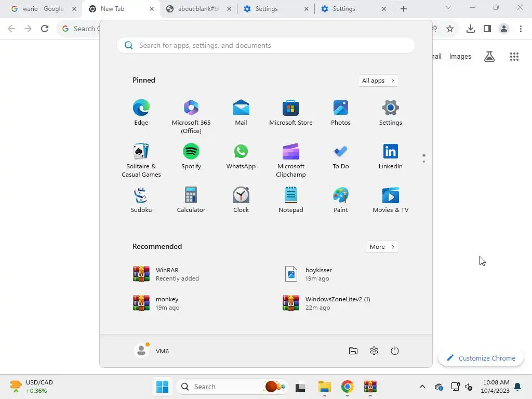Open notifications bell icon
Viewport: 532px width, 399px height.
point(518,387)
